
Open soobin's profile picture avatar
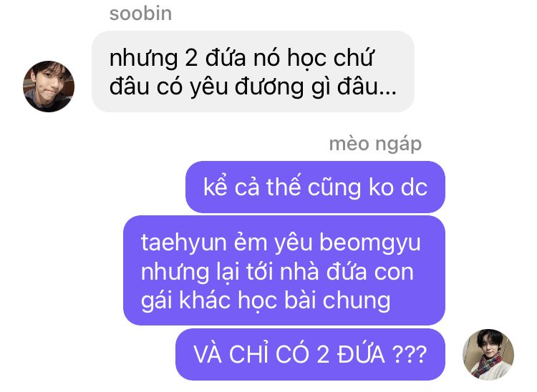click(x=49, y=87)
